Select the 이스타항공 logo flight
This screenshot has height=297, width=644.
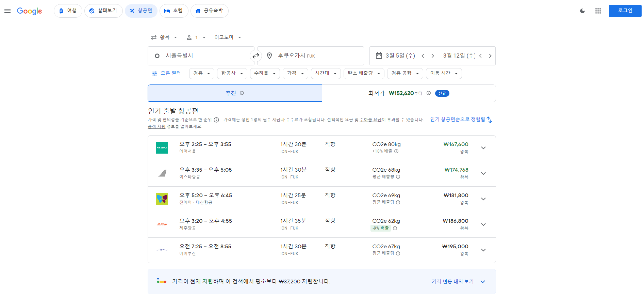[162, 173]
